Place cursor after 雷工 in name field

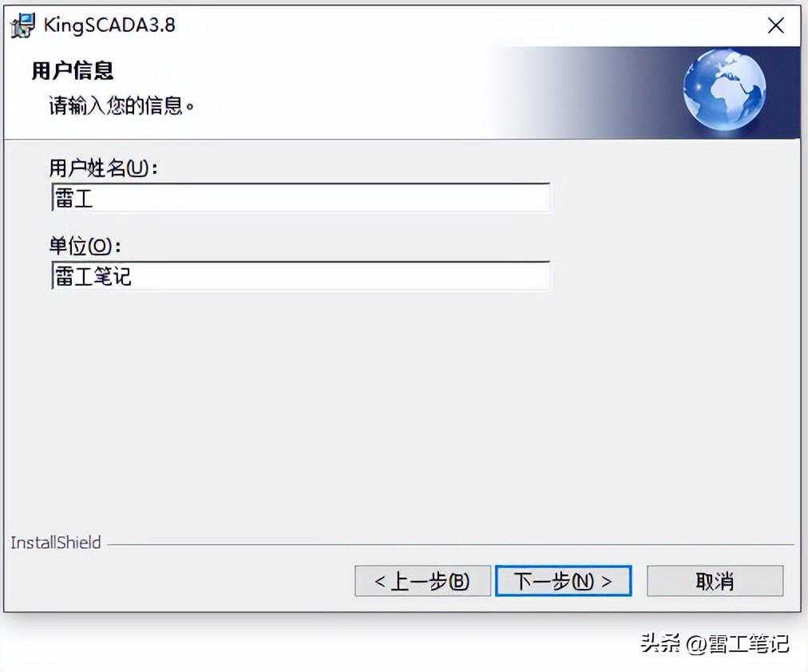(95, 198)
